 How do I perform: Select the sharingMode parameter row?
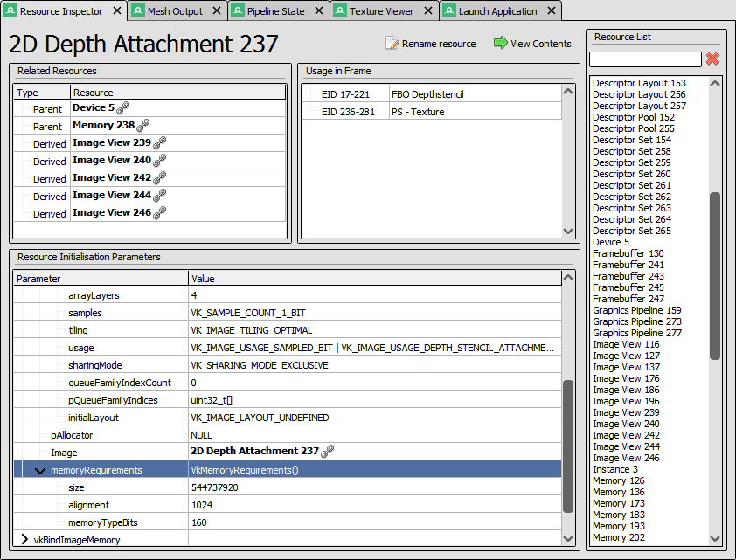coord(288,365)
